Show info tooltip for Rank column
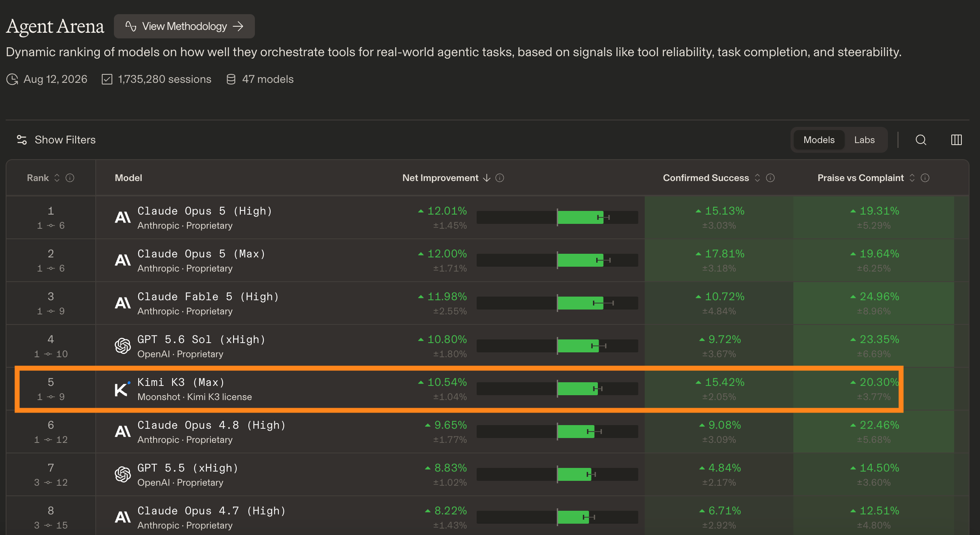The image size is (980, 535). pos(70,178)
